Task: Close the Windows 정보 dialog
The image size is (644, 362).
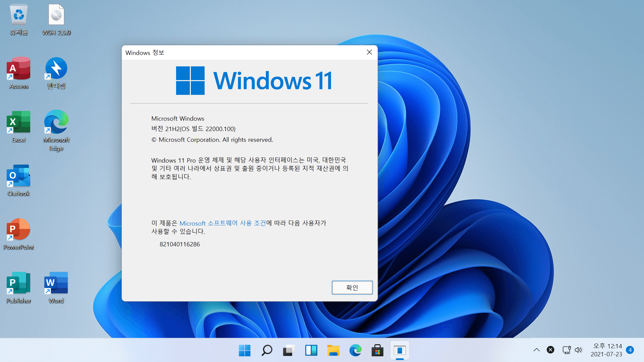Action: (369, 52)
